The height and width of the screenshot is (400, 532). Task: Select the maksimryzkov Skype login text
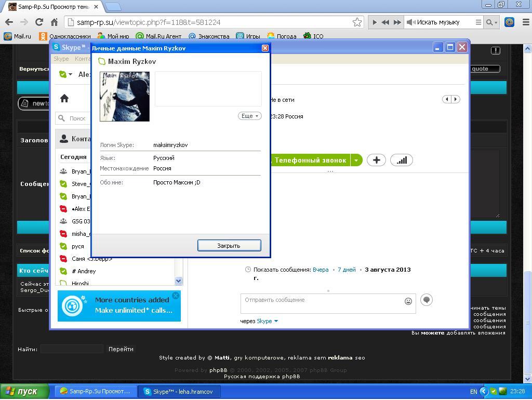[x=170, y=145]
